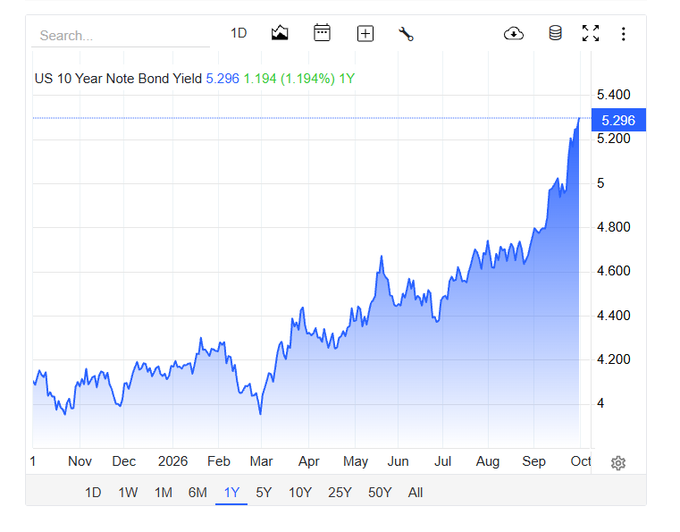The width and height of the screenshot is (680, 532).
Task: Click the Feb x-axis label
Action: [x=218, y=461]
